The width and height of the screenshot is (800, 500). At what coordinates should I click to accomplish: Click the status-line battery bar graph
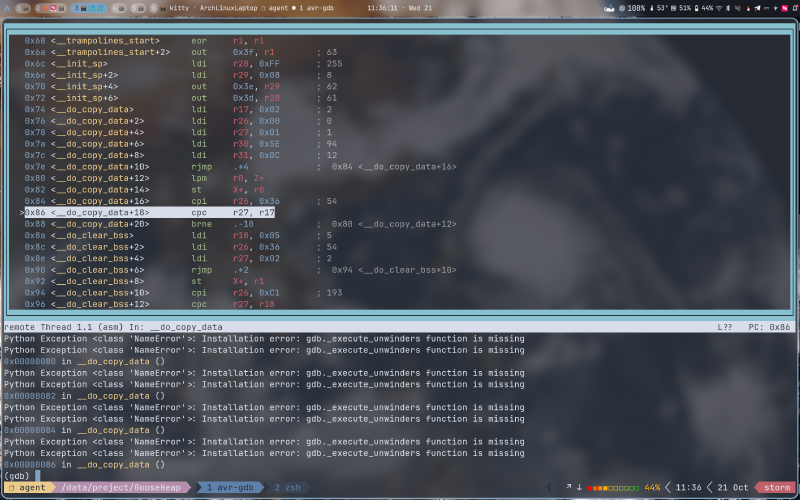point(613,488)
